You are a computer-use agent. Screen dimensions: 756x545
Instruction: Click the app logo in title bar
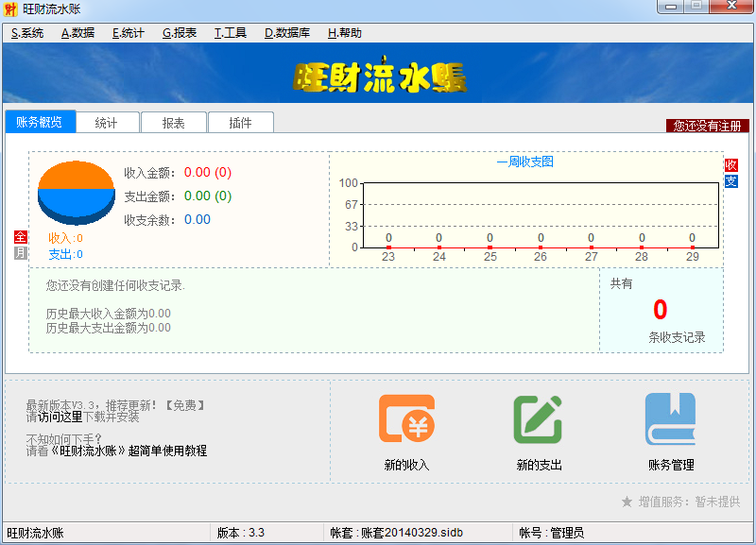pos(10,9)
